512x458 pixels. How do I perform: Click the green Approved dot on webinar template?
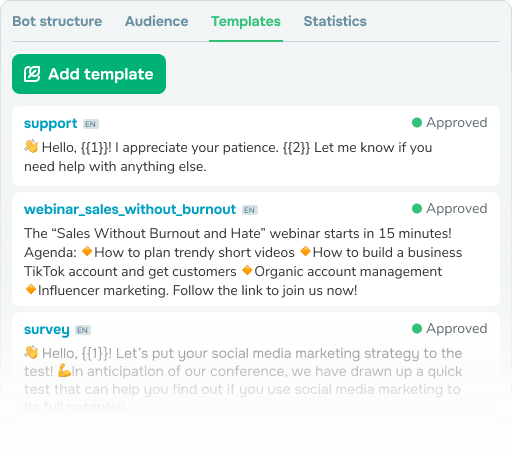coord(417,209)
